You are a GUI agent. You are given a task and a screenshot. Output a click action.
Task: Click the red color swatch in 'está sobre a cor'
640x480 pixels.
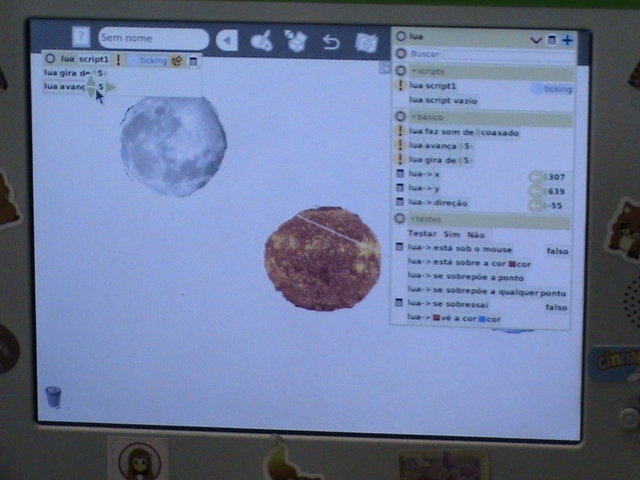click(x=512, y=263)
